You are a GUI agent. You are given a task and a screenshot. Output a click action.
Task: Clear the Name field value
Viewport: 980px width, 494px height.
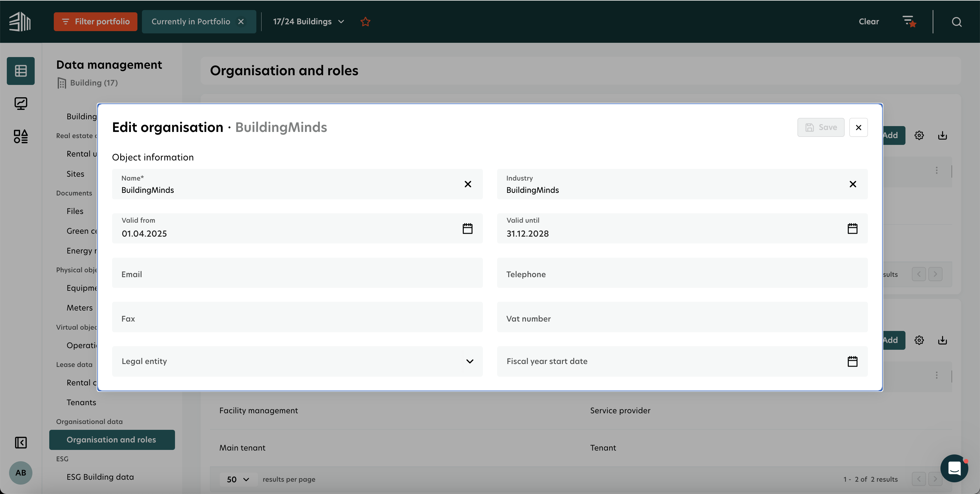[468, 184]
